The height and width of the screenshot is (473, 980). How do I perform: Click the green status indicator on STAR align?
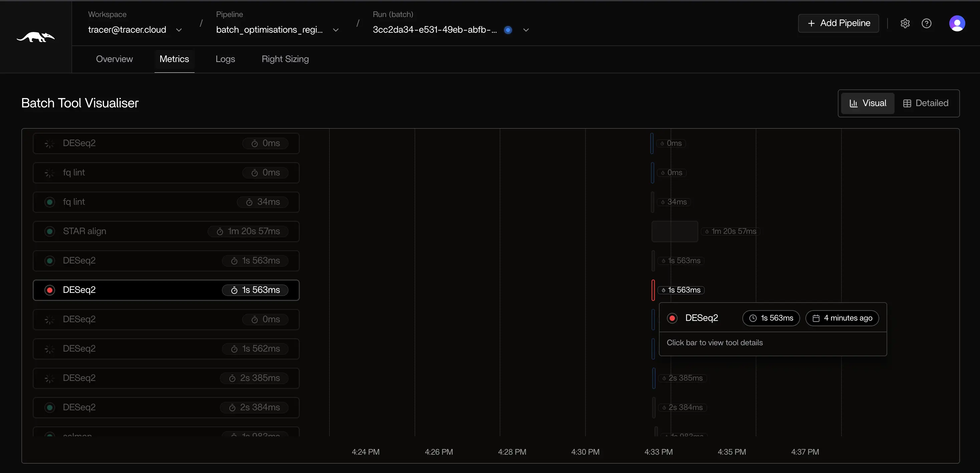49,231
